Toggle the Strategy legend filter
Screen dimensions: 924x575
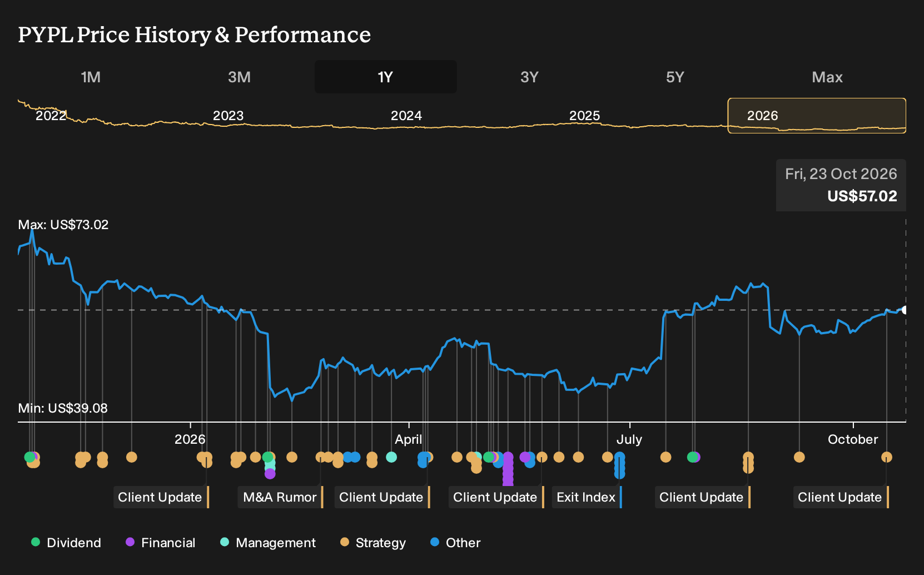373,543
